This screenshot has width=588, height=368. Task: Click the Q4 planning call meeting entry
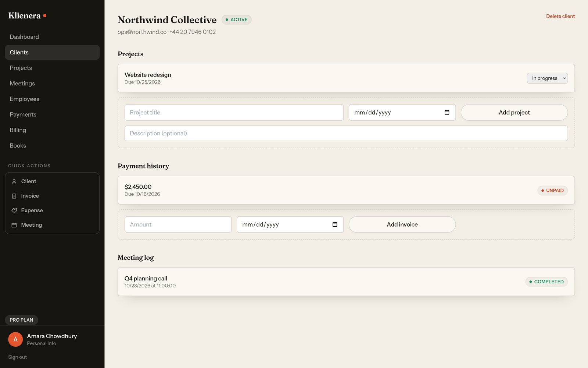click(x=346, y=282)
